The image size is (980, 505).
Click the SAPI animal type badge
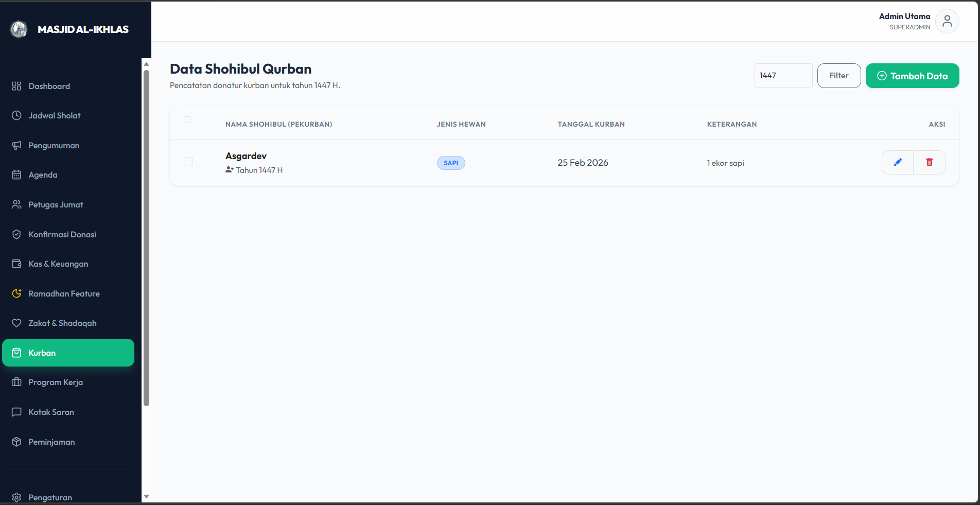point(451,163)
